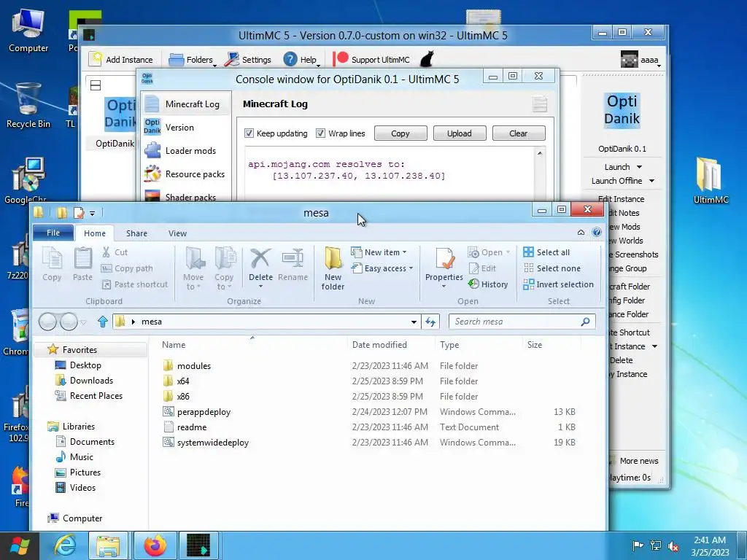Viewport: 747px width, 560px height.
Task: Select the perappdeploy file
Action: [204, 412]
